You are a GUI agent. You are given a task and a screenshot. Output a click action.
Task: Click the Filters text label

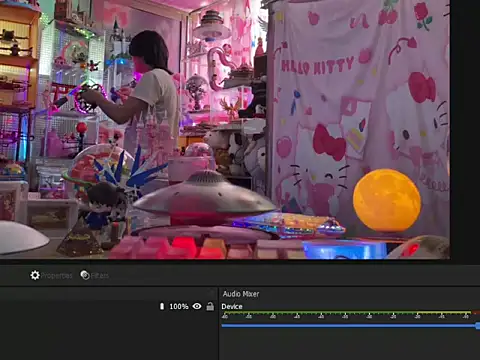coord(100,276)
